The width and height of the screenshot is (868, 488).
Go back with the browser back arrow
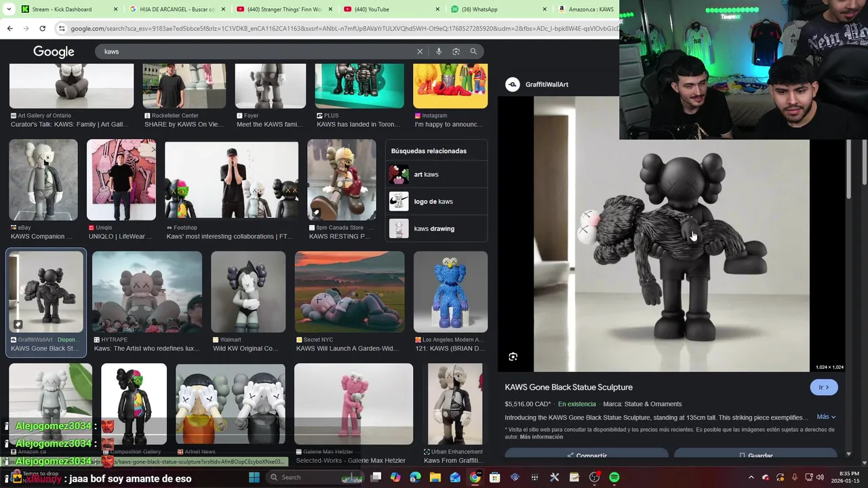pyautogui.click(x=9, y=28)
